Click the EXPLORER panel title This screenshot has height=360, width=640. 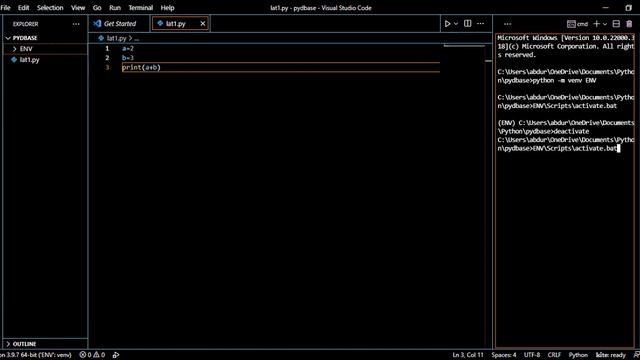[25, 24]
